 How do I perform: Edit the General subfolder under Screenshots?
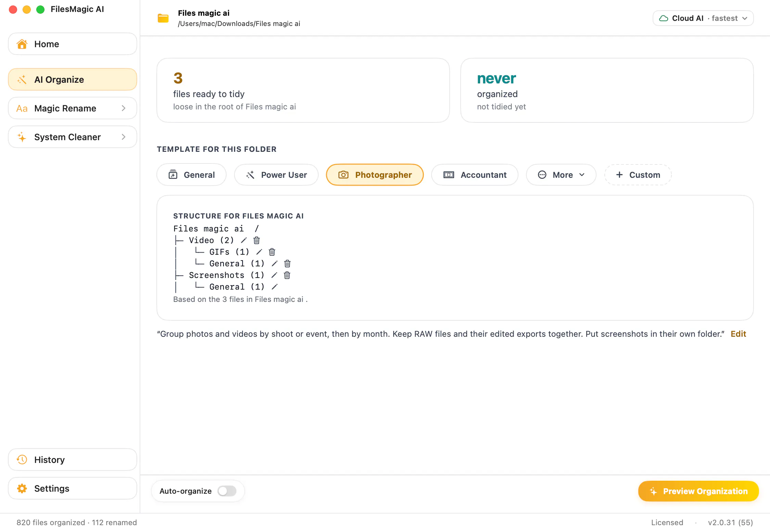[x=274, y=287]
